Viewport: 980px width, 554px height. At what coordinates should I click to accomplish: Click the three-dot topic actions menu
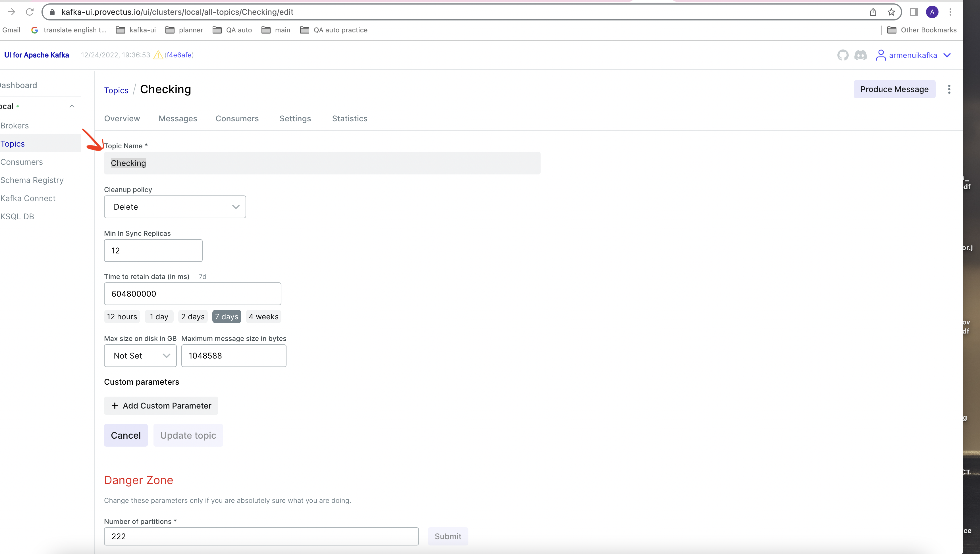pyautogui.click(x=949, y=89)
